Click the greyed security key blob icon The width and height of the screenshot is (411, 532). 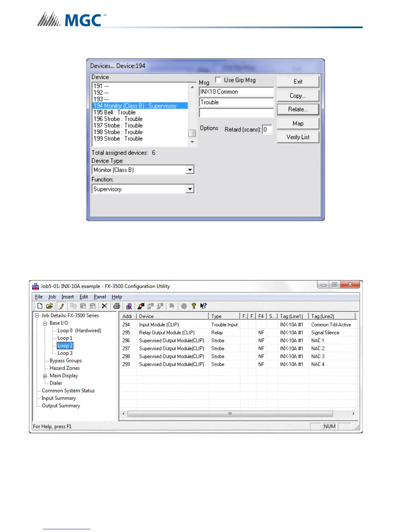[x=184, y=306]
